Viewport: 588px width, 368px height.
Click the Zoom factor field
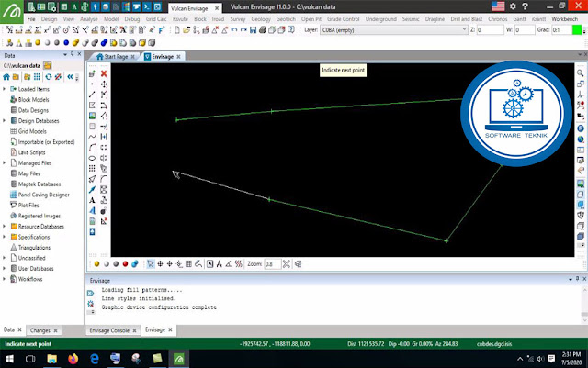(272, 264)
